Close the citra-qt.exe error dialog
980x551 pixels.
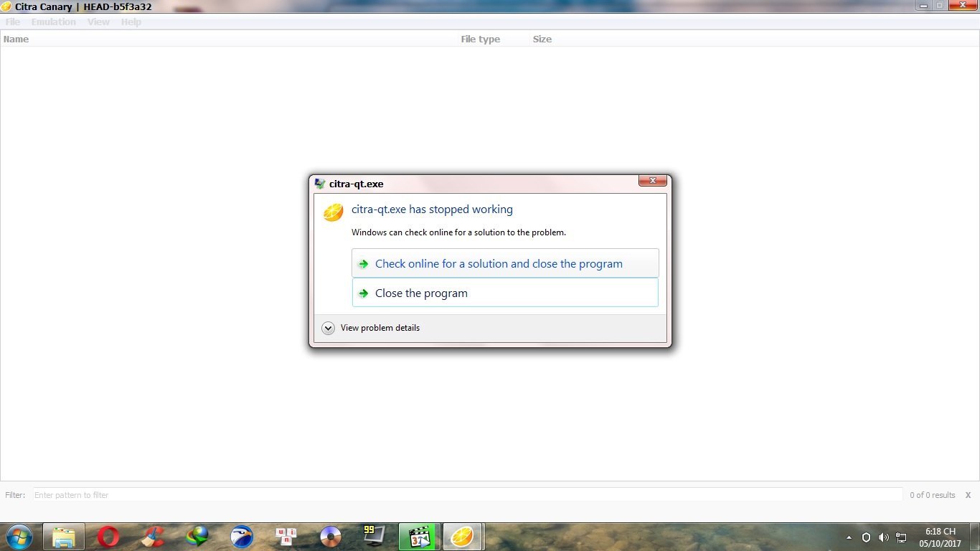pyautogui.click(x=653, y=181)
